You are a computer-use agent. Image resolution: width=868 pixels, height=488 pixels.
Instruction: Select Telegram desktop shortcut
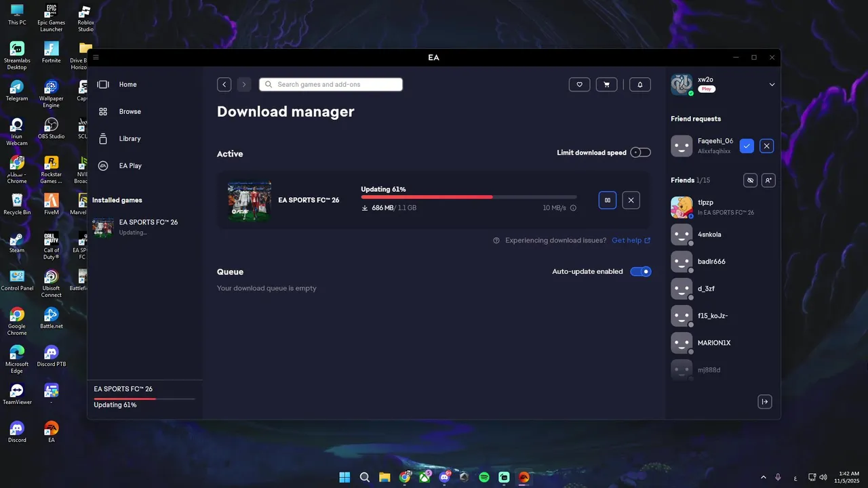(17, 91)
